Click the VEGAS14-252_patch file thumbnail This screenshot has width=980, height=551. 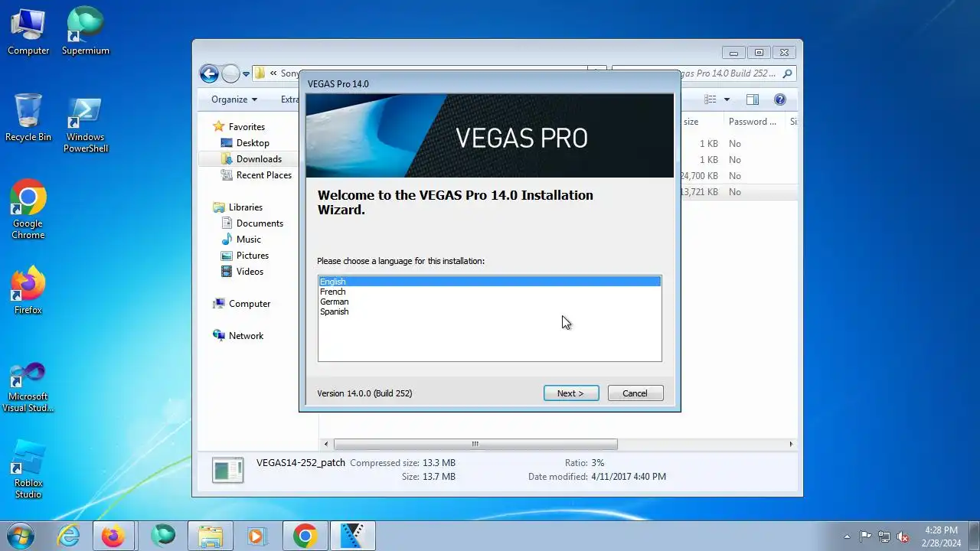point(227,470)
